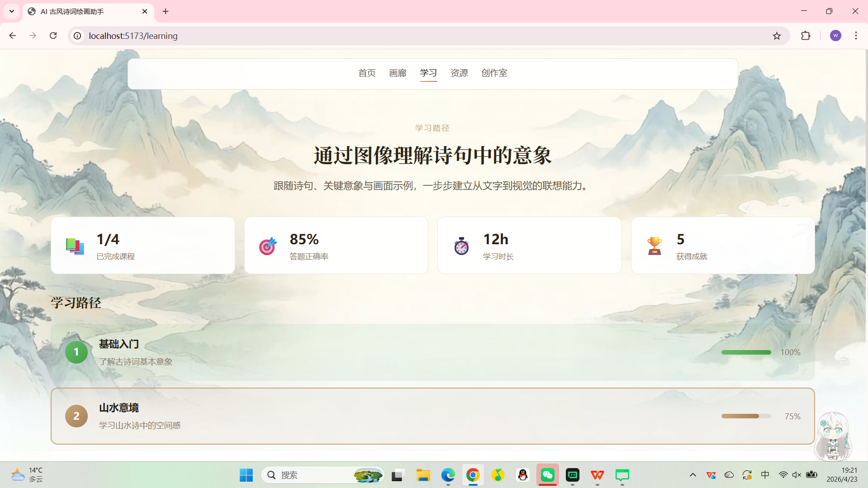View site information icon in address bar
The width and height of the screenshot is (868, 488).
tap(78, 36)
